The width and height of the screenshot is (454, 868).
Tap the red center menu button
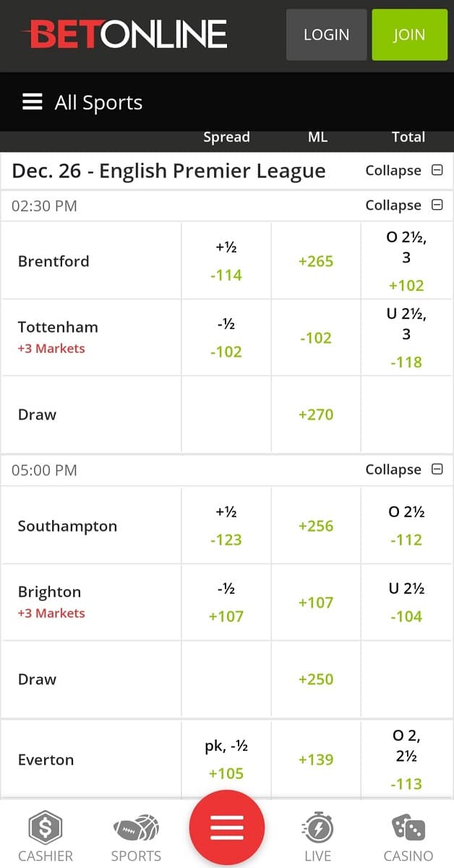[x=227, y=827]
